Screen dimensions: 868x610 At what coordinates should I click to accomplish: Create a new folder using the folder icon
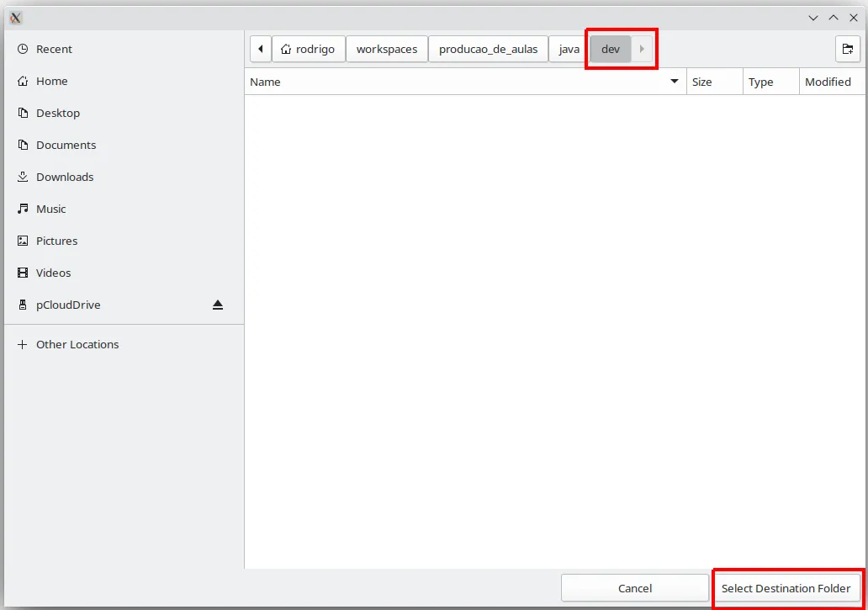coord(848,49)
